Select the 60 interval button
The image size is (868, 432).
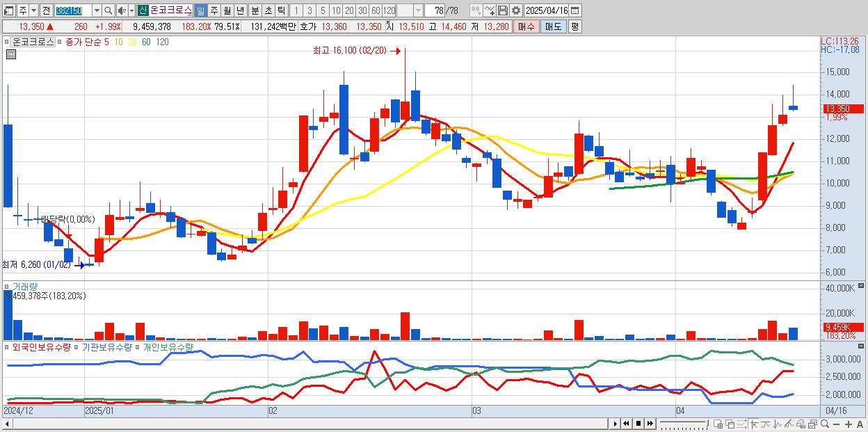click(376, 10)
